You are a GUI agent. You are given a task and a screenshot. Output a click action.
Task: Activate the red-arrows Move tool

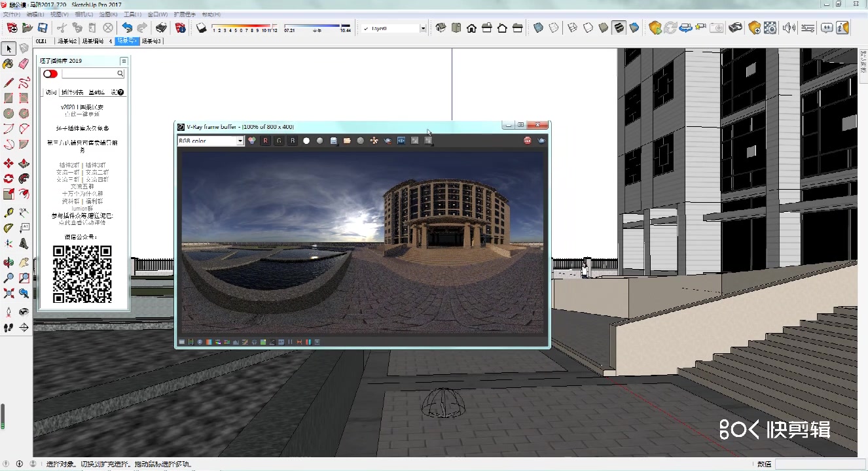click(x=9, y=163)
